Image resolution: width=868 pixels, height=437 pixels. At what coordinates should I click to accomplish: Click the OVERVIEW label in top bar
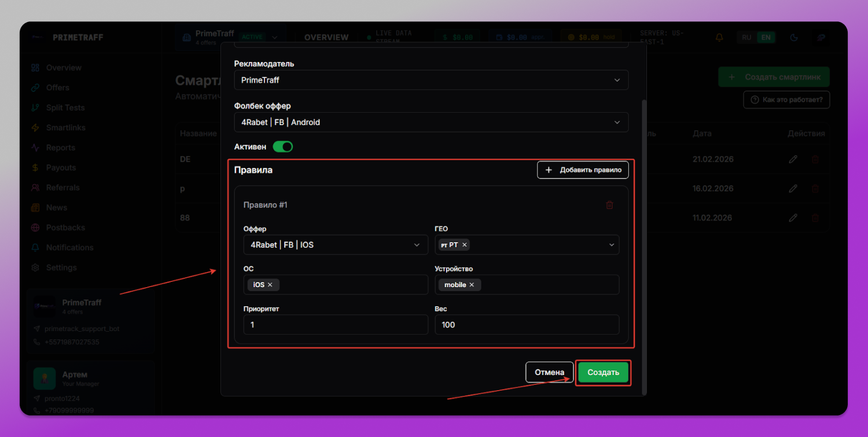click(326, 37)
